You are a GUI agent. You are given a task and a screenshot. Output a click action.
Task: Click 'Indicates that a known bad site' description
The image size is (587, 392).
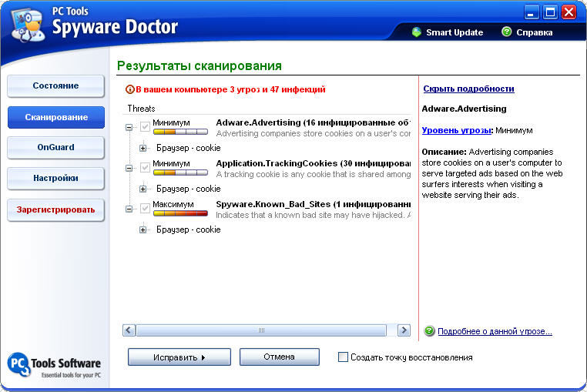click(313, 216)
